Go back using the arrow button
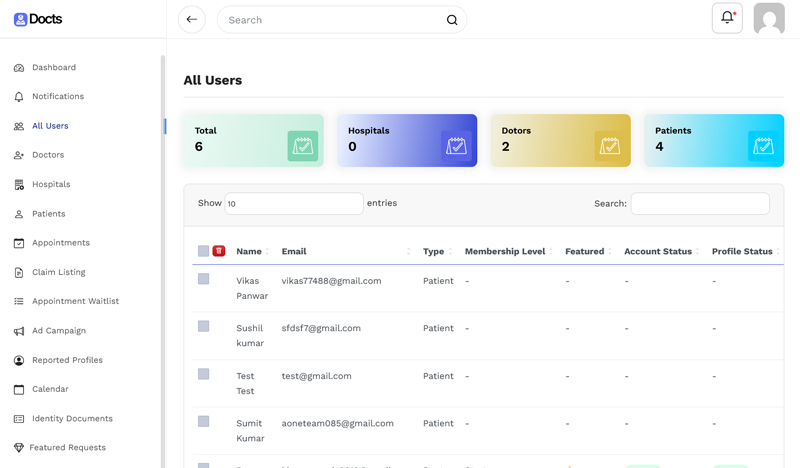 tap(192, 19)
